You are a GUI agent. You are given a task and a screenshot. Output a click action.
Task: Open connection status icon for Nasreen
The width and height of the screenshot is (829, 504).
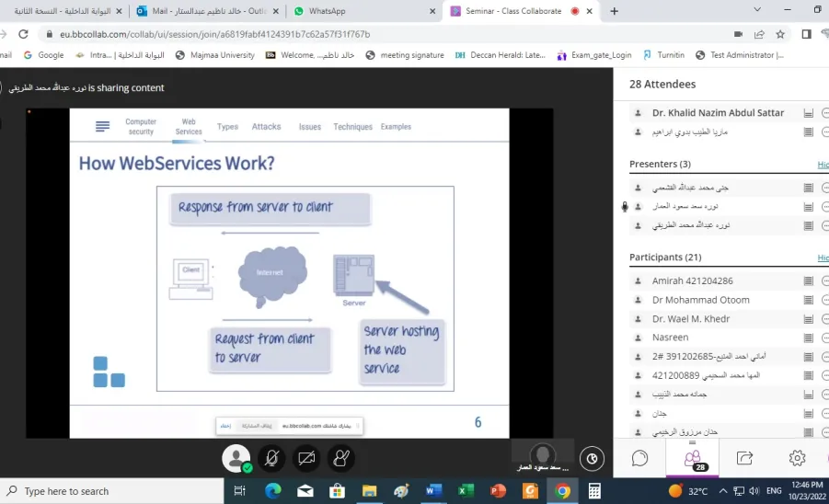tap(809, 338)
